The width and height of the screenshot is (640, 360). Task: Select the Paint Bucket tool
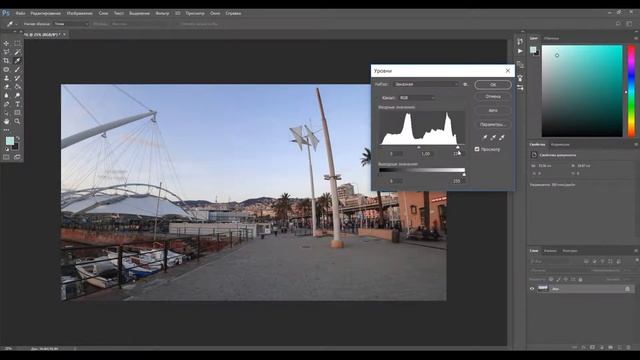pyautogui.click(x=18, y=87)
